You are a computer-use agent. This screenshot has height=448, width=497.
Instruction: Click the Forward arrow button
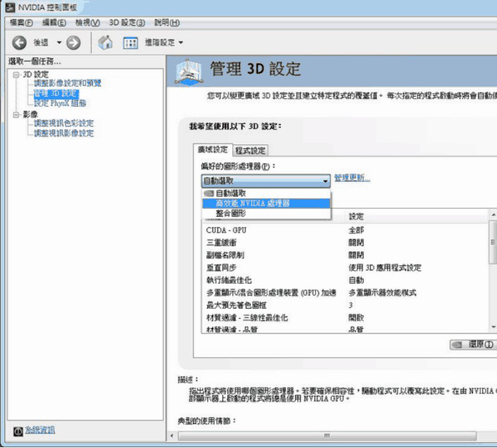73,42
